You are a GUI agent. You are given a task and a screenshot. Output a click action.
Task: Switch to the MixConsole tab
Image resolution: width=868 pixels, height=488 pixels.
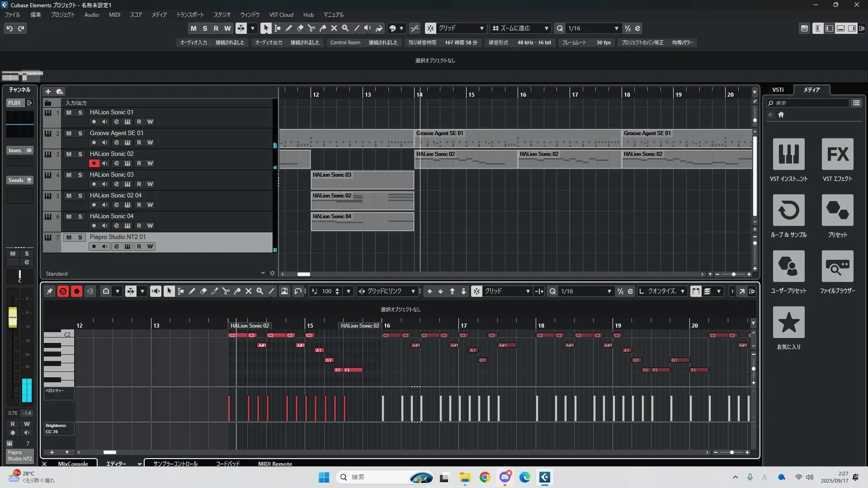[73, 464]
